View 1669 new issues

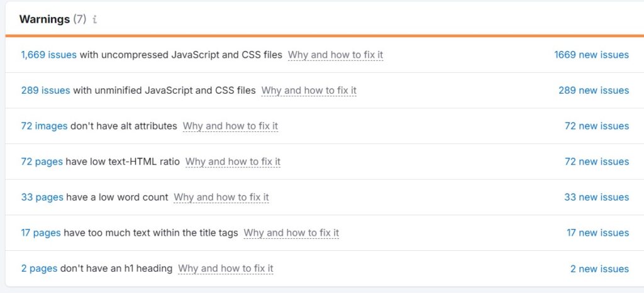tap(591, 55)
